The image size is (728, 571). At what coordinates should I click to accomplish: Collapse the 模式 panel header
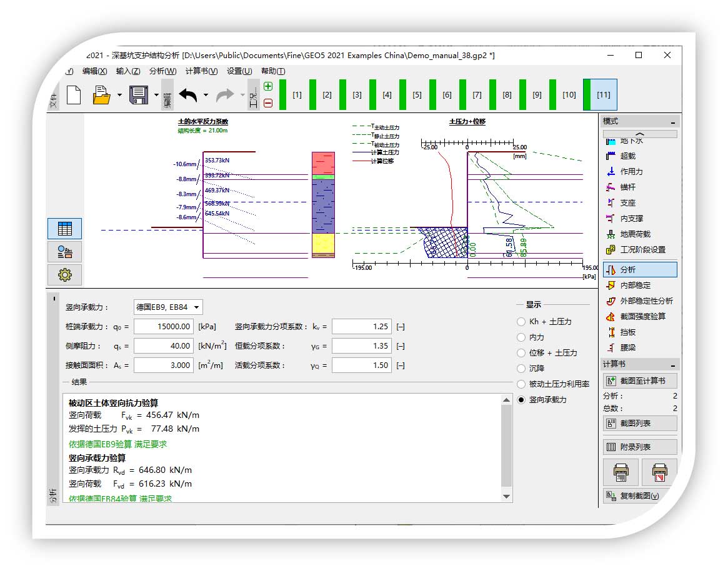pyautogui.click(x=672, y=122)
